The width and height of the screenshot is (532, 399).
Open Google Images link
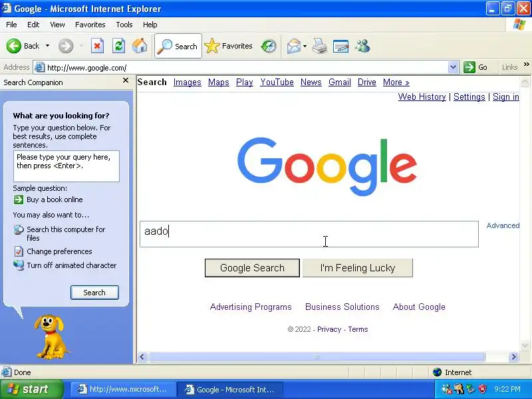point(188,82)
